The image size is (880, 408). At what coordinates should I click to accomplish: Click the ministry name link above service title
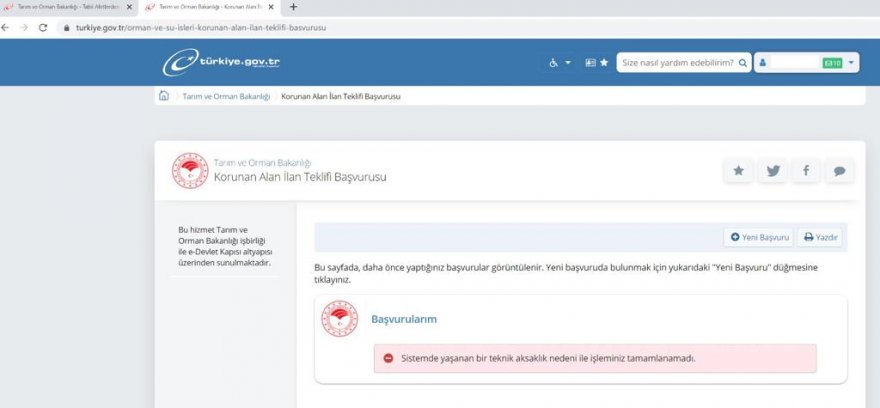[x=263, y=162]
